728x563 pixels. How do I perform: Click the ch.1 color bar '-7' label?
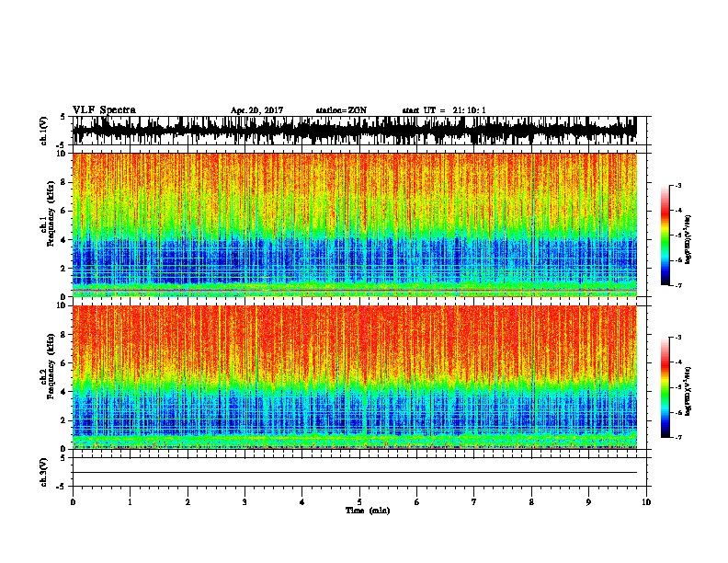click(678, 285)
